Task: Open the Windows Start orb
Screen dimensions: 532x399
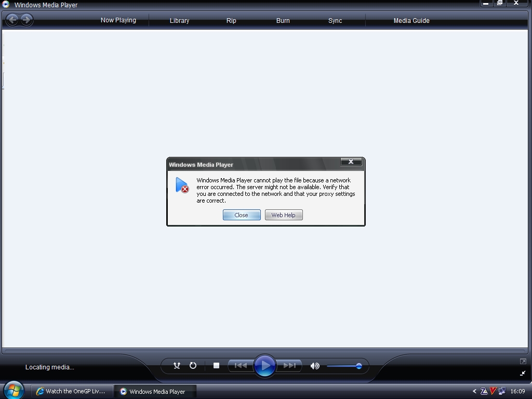Action: [14, 390]
